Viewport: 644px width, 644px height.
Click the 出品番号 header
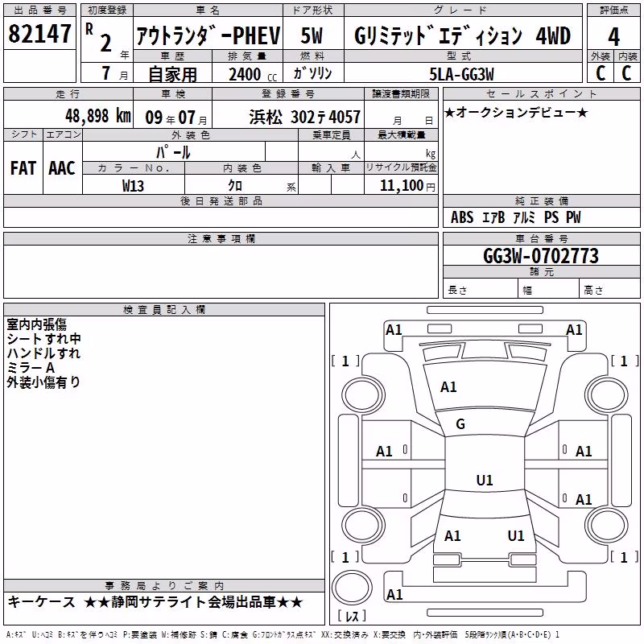(x=39, y=10)
